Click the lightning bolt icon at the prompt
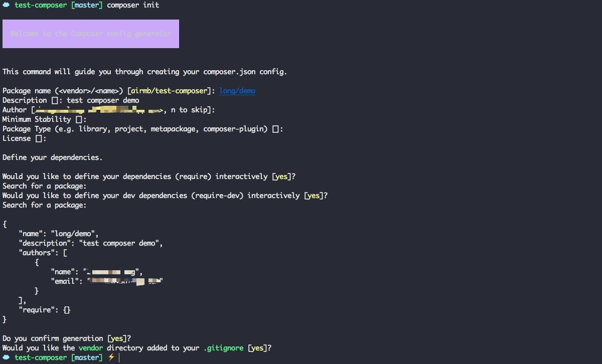Screen dimensions: 602x364 111,357
